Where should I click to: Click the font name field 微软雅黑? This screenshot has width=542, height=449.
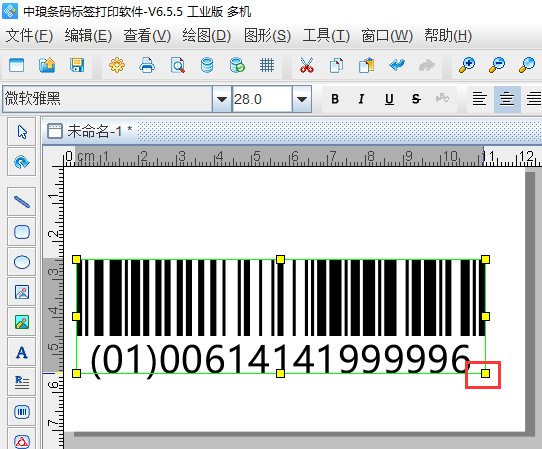click(x=107, y=99)
